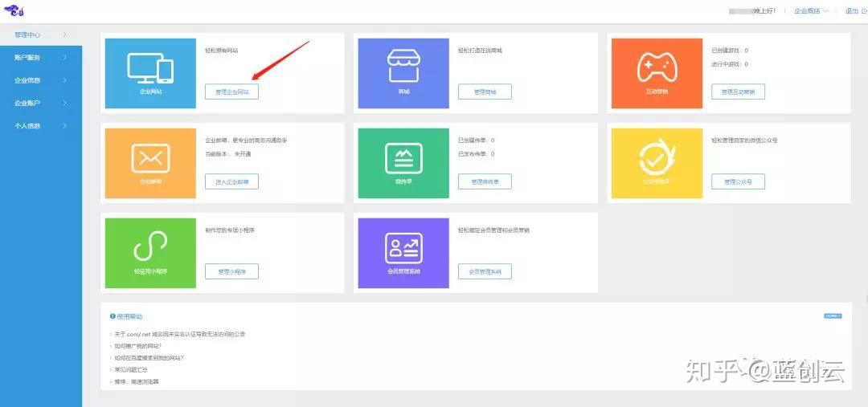The image size is (868, 407).
Task: Select 企业账户 in the sidebar
Action: tap(41, 103)
